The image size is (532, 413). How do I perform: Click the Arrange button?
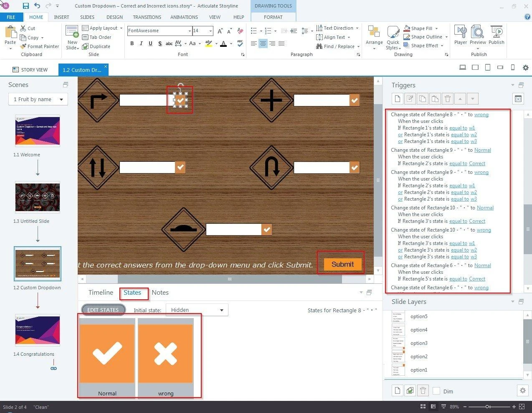[374, 37]
